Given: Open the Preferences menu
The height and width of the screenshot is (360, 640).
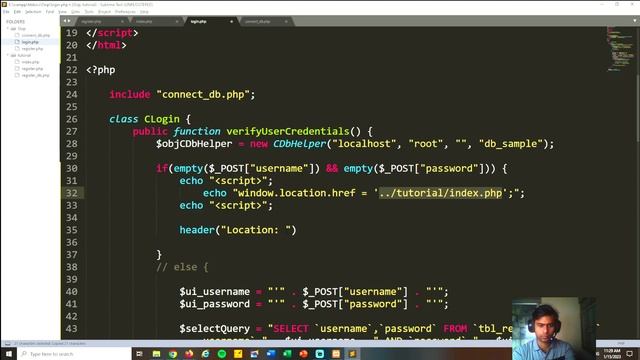Looking at the screenshot, I should [x=125, y=12].
